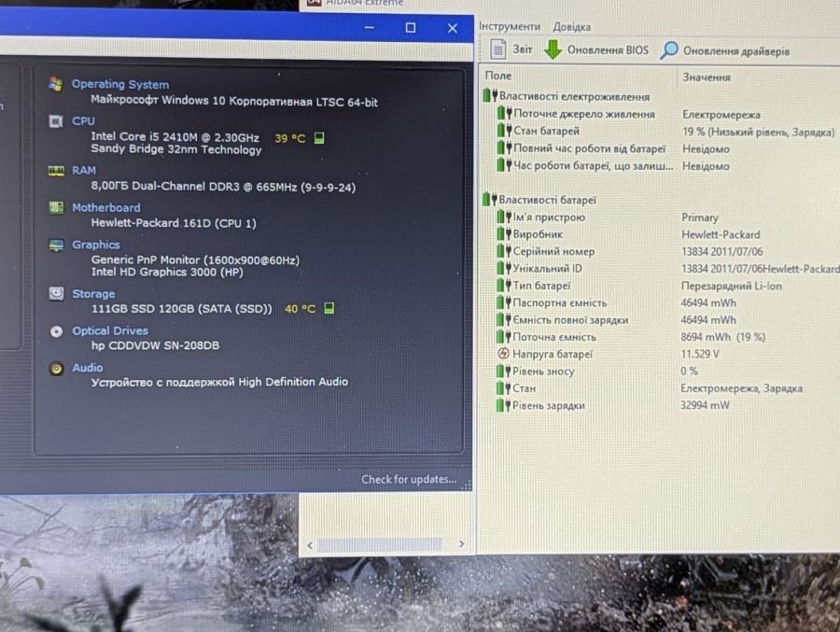This screenshot has width=840, height=632.
Task: Open the Audio section link
Action: click(88, 368)
